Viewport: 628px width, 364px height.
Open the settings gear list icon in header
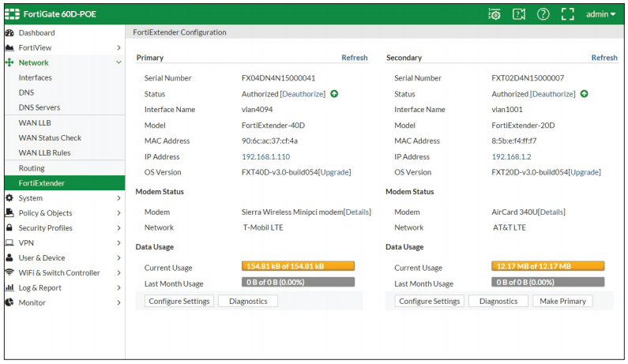tap(495, 14)
